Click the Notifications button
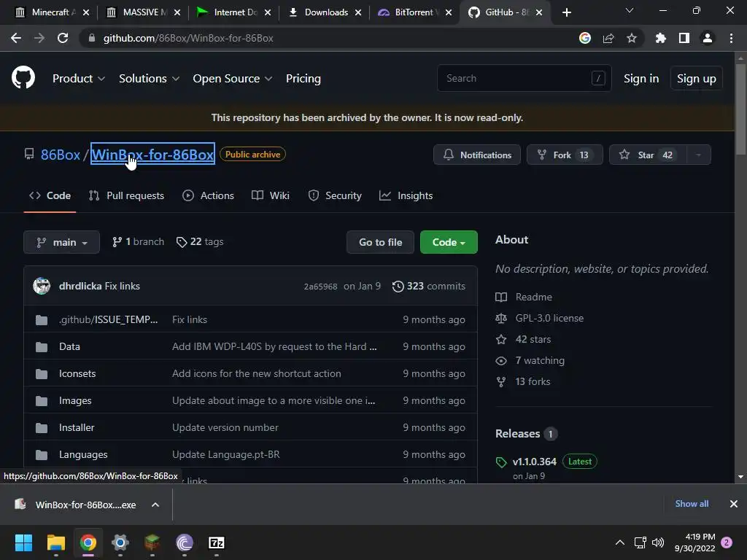 [x=477, y=155]
